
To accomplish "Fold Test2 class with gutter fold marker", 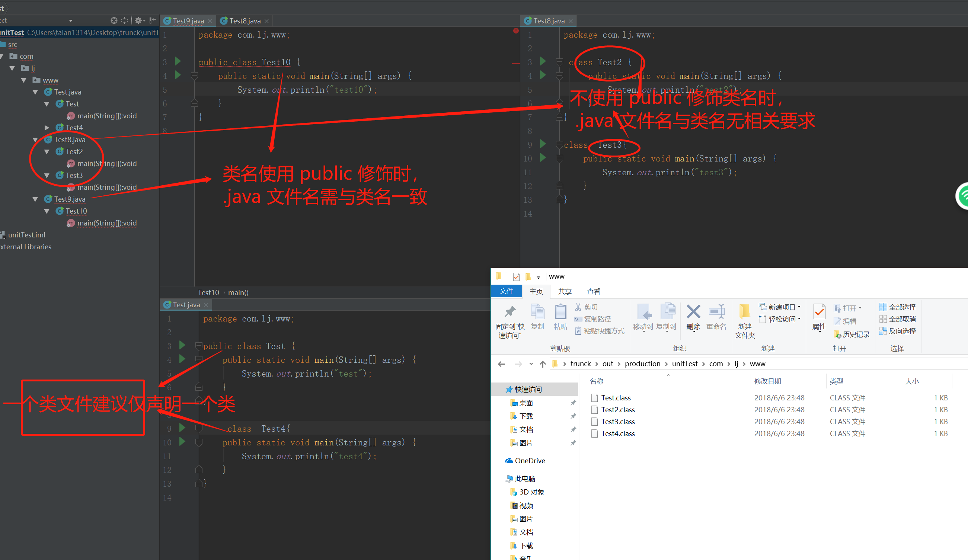I will pyautogui.click(x=559, y=61).
